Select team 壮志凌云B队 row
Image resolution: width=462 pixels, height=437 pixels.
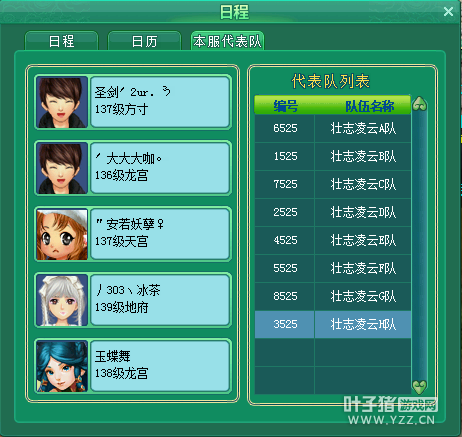click(x=333, y=156)
